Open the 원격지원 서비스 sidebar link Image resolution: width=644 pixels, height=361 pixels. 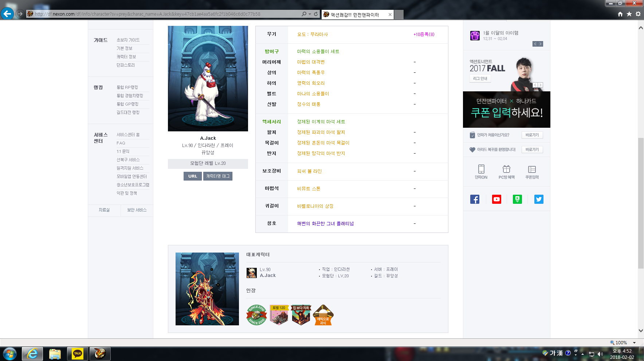(x=130, y=168)
